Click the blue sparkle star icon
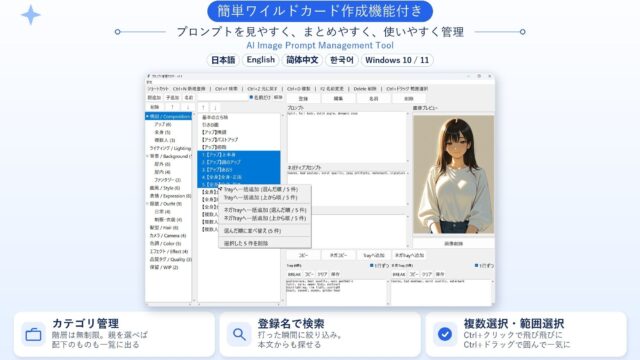Screen dimensions: 640x360 coord(31,15)
